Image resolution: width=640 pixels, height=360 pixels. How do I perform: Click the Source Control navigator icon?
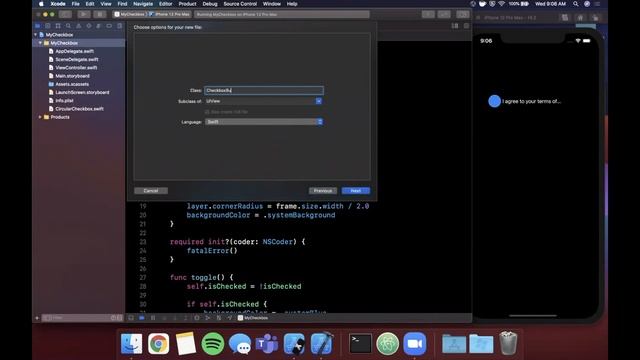click(x=48, y=26)
